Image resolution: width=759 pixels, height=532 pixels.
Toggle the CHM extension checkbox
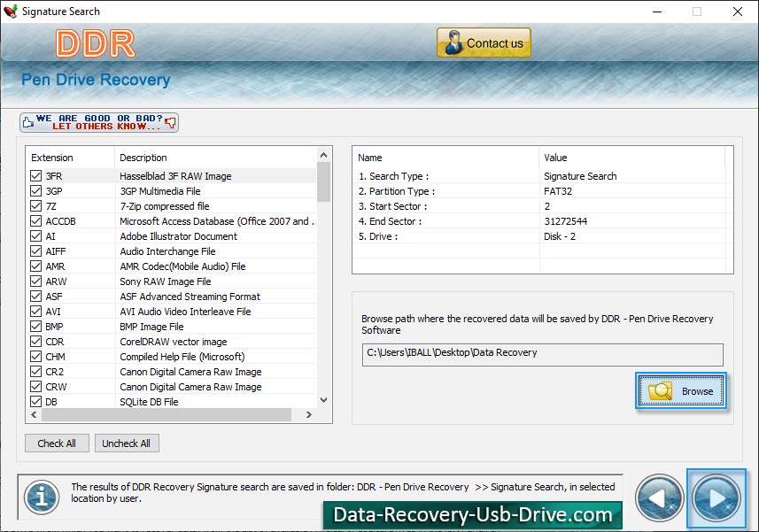[x=35, y=357]
